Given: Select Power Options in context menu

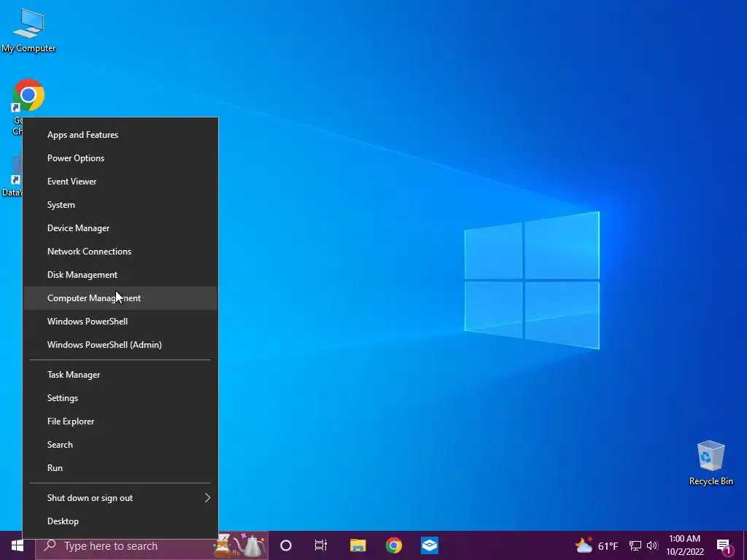Looking at the screenshot, I should click(x=120, y=158).
